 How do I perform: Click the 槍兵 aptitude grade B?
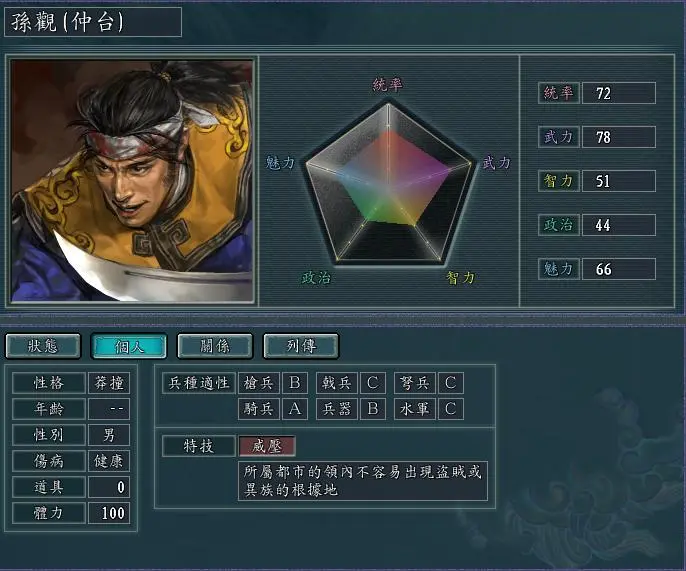[295, 383]
